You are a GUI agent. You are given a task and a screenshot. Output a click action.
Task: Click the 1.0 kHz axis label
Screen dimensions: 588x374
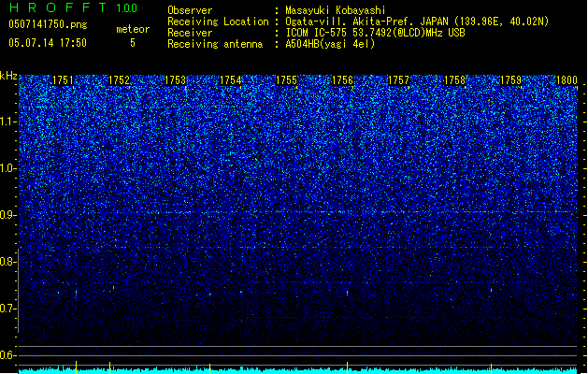click(7, 168)
